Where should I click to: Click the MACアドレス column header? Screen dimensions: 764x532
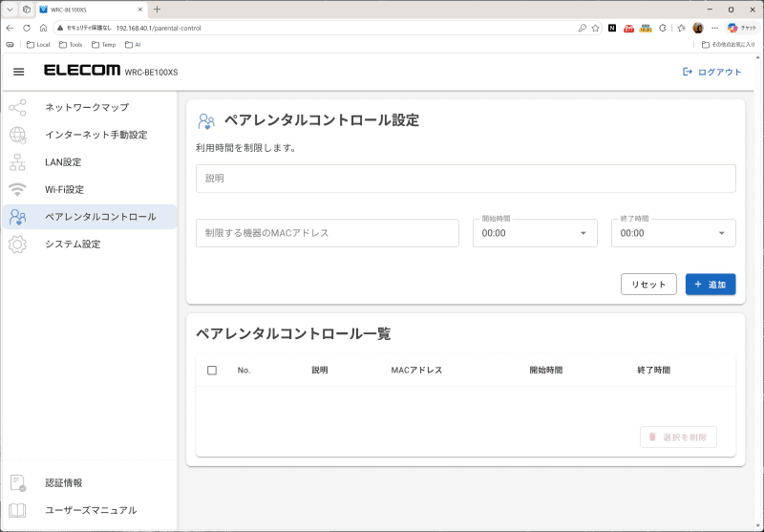coord(416,371)
